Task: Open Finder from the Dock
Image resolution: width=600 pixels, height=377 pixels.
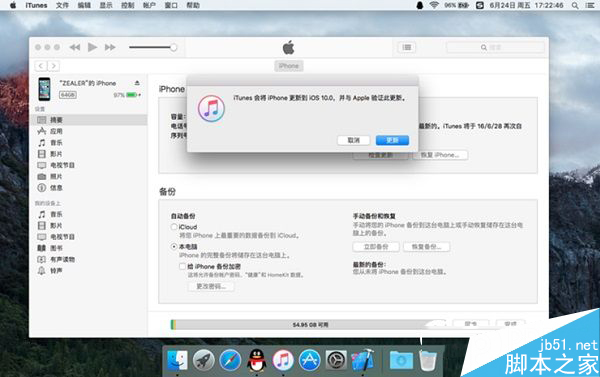Action: pyautogui.click(x=178, y=360)
